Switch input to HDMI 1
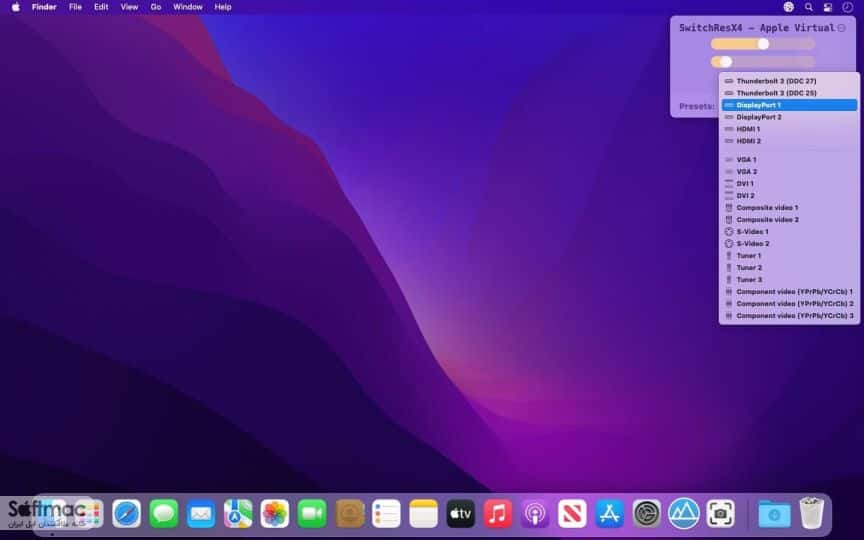 [x=789, y=129]
